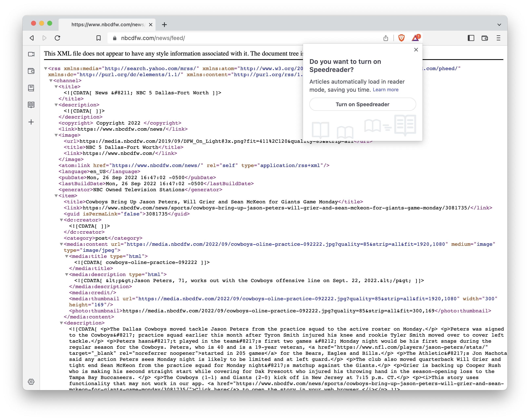
Task: Open the tab search chevron dropdown
Action: pos(499,25)
